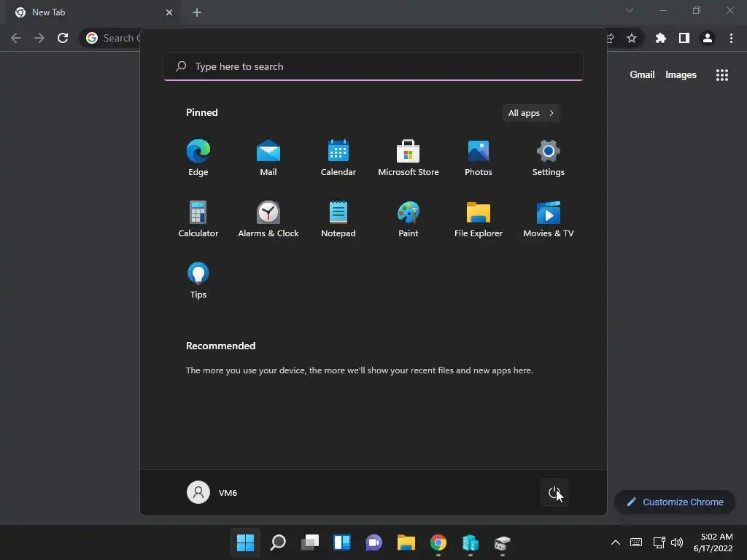
Task: Click the Windows Start button on taskbar
Action: click(245, 542)
